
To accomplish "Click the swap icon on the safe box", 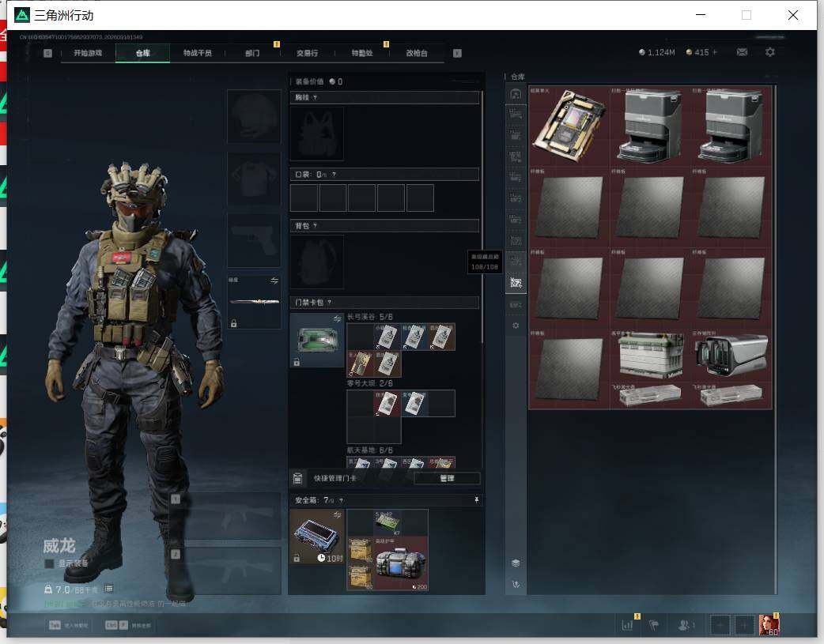I will pos(337,515).
